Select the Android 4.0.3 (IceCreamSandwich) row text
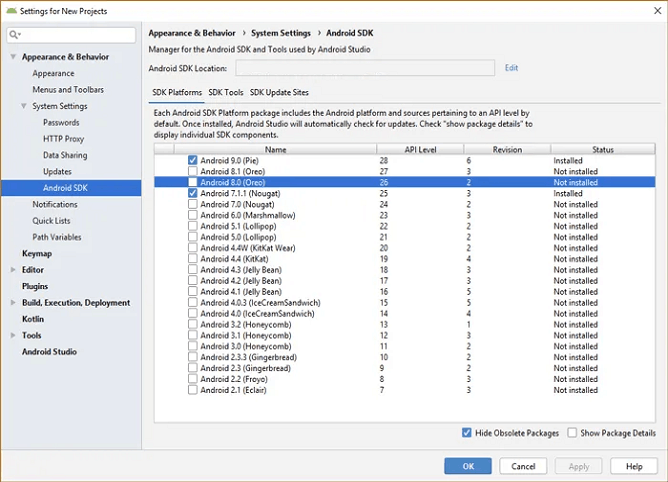The width and height of the screenshot is (668, 482). [260, 303]
